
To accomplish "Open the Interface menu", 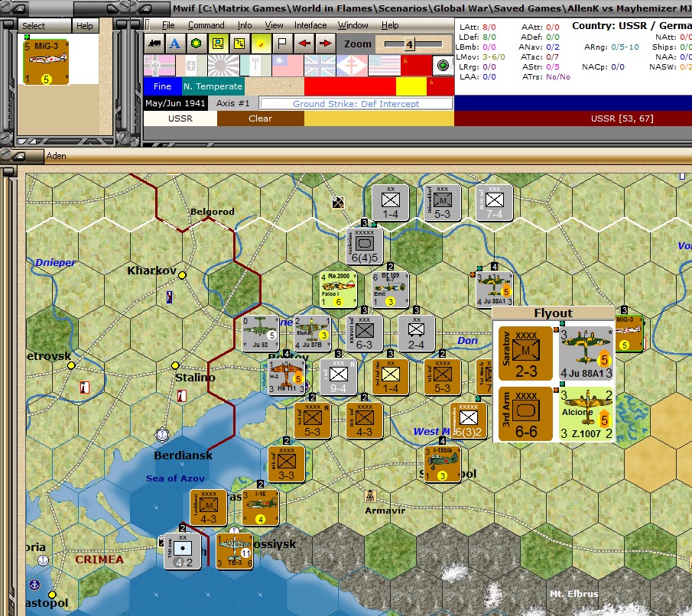I will [310, 25].
